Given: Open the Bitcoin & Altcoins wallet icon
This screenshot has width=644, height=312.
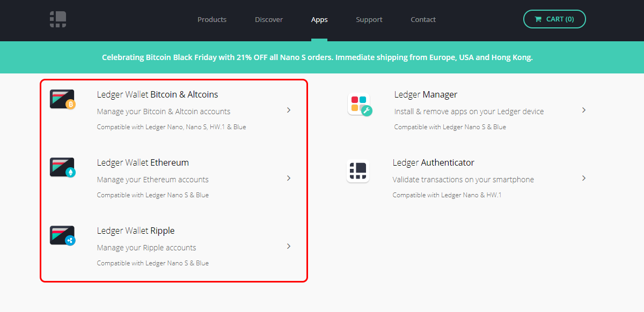Looking at the screenshot, I should tap(62, 100).
